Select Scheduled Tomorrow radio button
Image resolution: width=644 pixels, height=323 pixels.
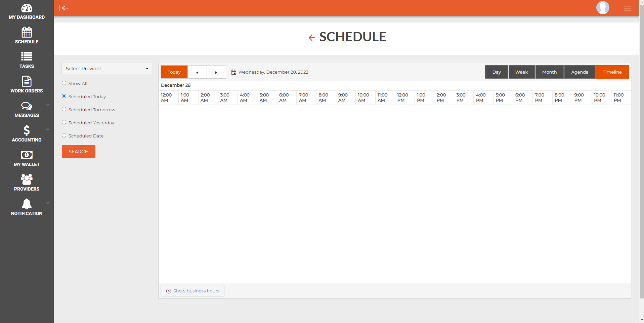tap(64, 109)
